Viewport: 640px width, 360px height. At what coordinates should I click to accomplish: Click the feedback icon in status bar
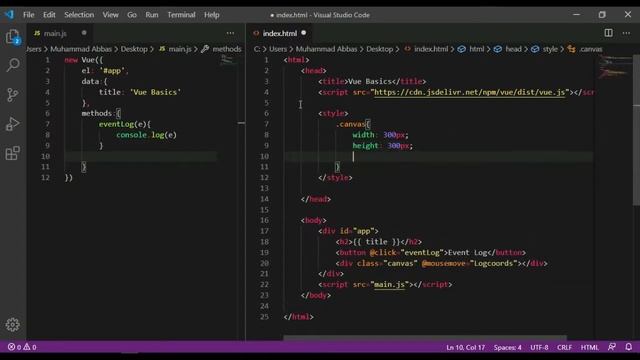[x=611, y=347]
